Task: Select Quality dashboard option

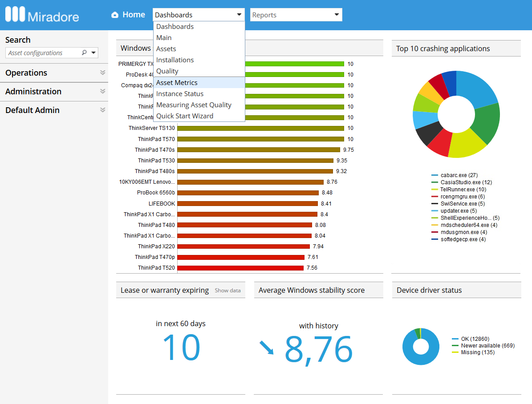Action: pos(199,71)
